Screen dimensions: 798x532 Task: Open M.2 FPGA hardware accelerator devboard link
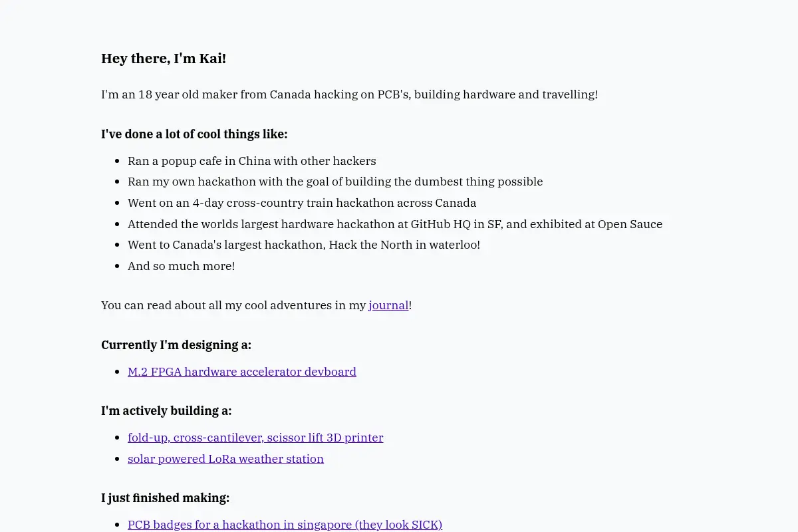click(242, 372)
